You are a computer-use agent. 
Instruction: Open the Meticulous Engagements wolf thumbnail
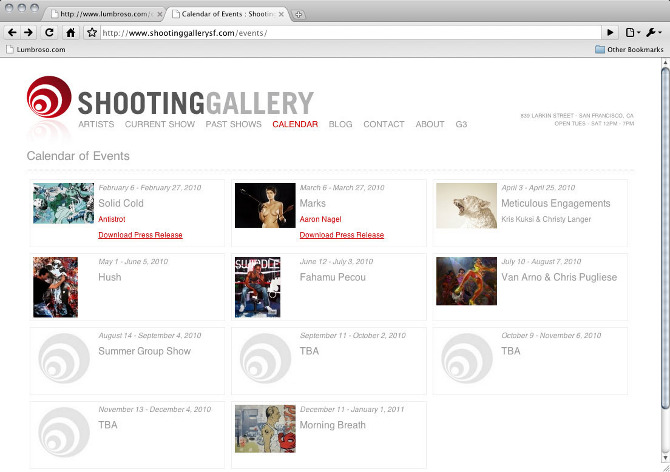tap(466, 205)
